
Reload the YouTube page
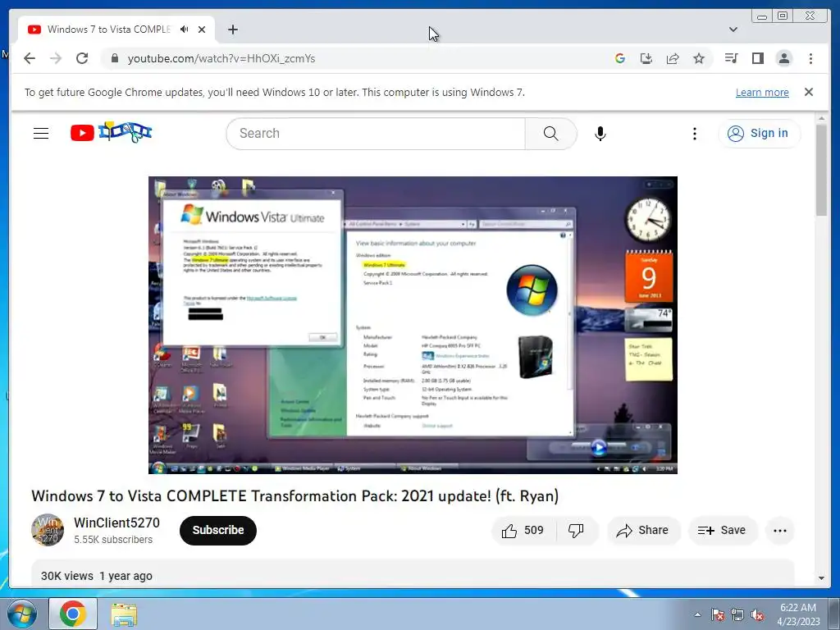point(82,58)
